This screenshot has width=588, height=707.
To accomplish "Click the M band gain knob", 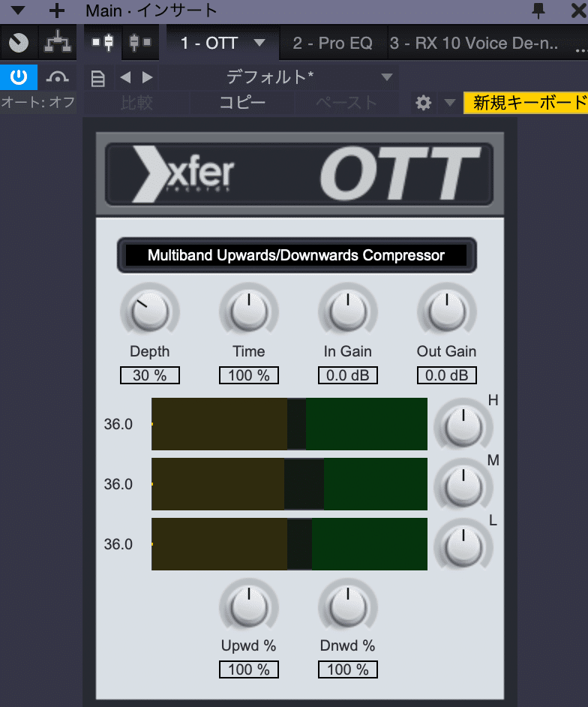I will (x=463, y=486).
